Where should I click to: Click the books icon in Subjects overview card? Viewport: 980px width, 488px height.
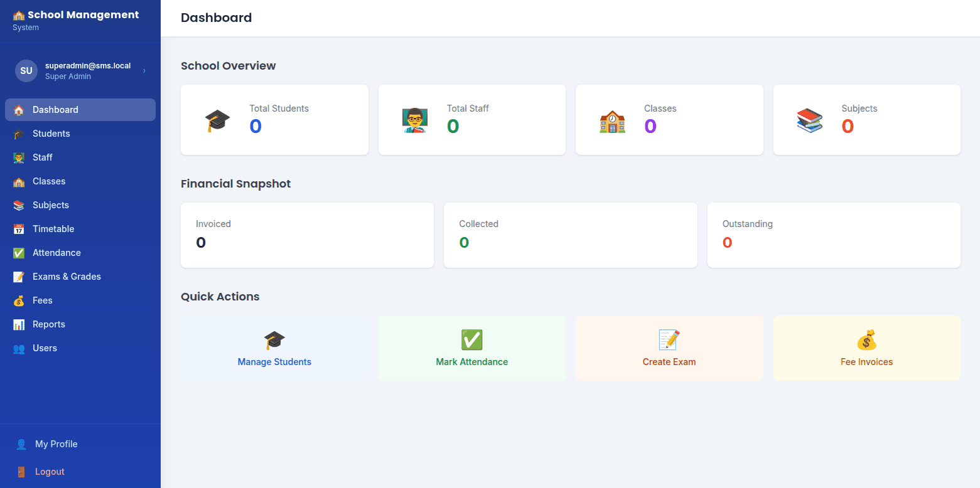click(810, 120)
